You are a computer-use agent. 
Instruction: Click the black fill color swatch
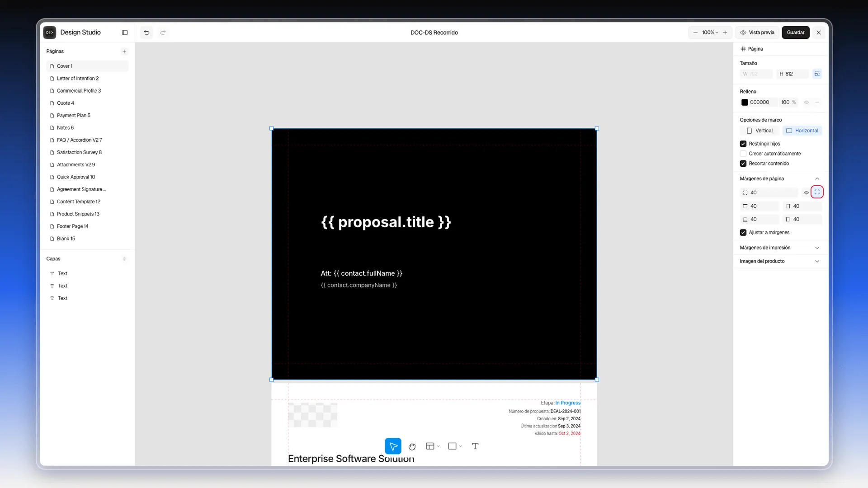point(745,103)
